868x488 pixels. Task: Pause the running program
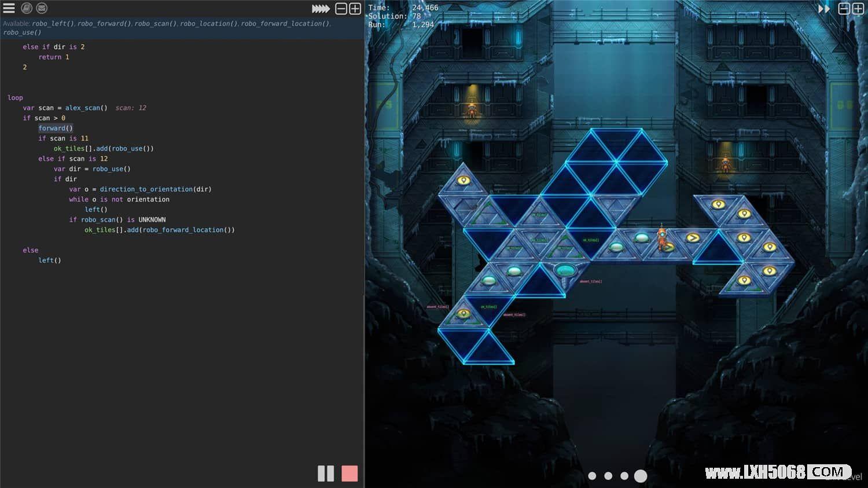(326, 474)
